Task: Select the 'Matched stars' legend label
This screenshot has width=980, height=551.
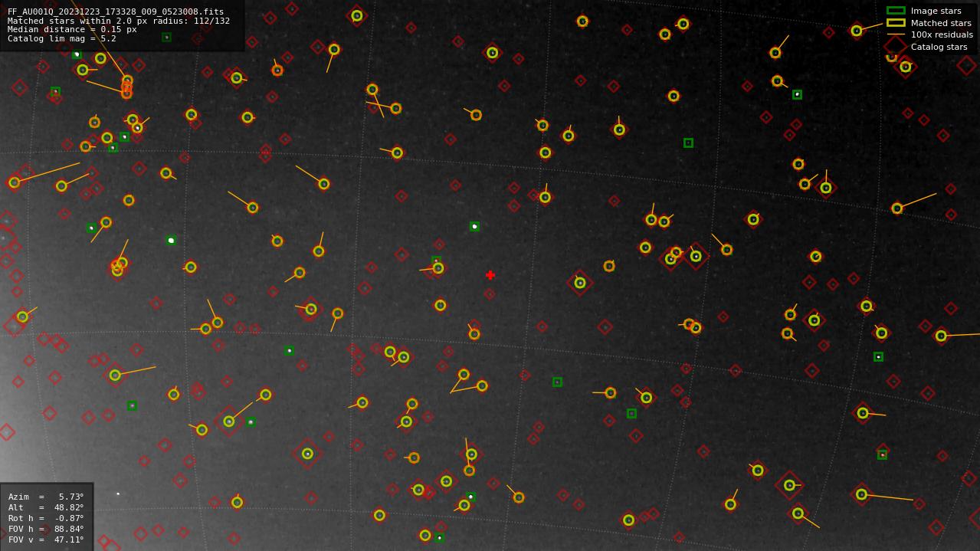Action: coord(941,23)
